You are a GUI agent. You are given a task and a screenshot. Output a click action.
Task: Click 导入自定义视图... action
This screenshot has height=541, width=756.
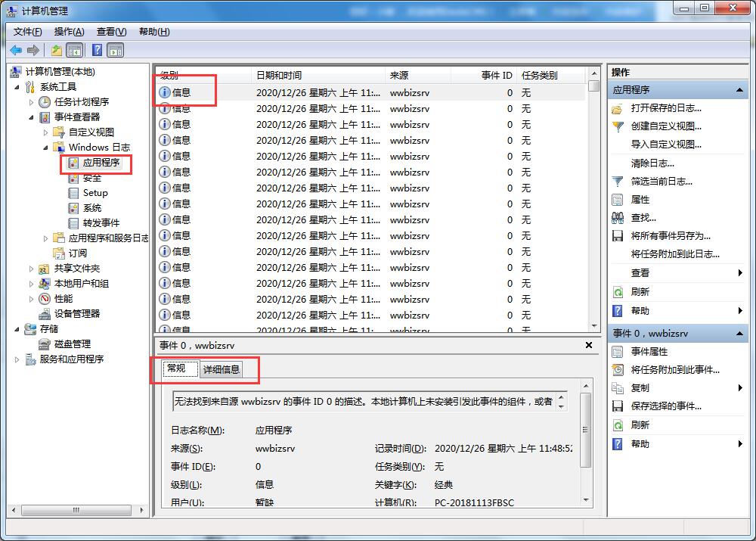pyautogui.click(x=666, y=145)
